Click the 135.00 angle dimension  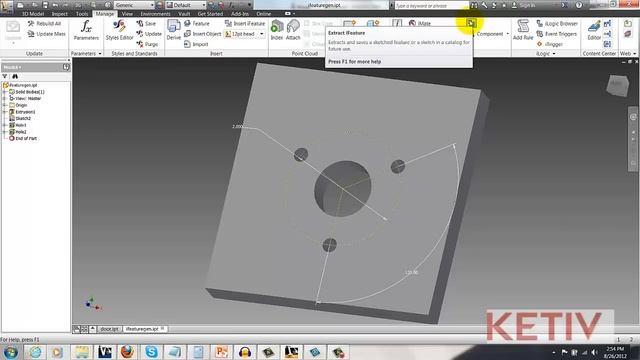pyautogui.click(x=411, y=272)
